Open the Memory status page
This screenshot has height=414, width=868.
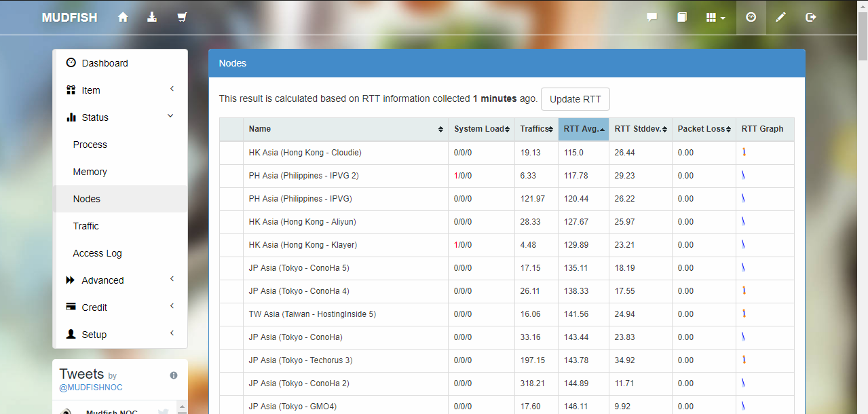click(x=120, y=172)
